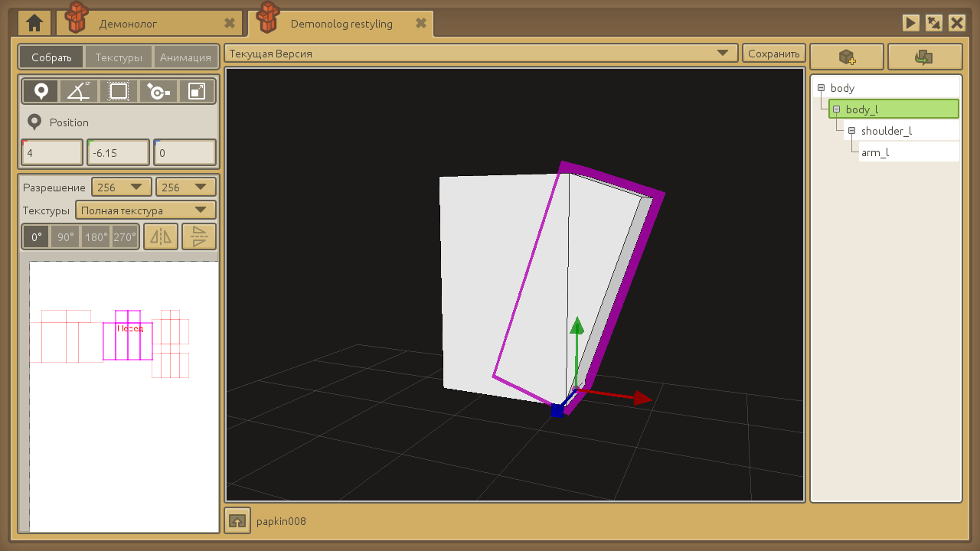The height and width of the screenshot is (551, 980).
Task: Go to the home screen
Action: (x=34, y=23)
